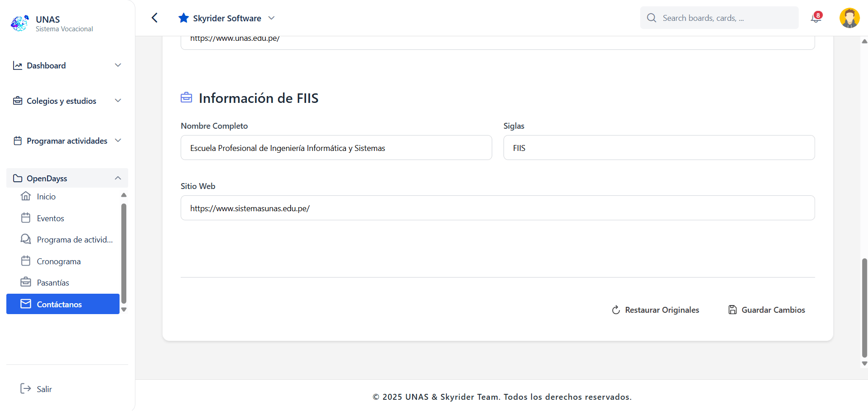Image resolution: width=868 pixels, height=412 pixels.
Task: Click the Salir logout icon
Action: point(25,388)
